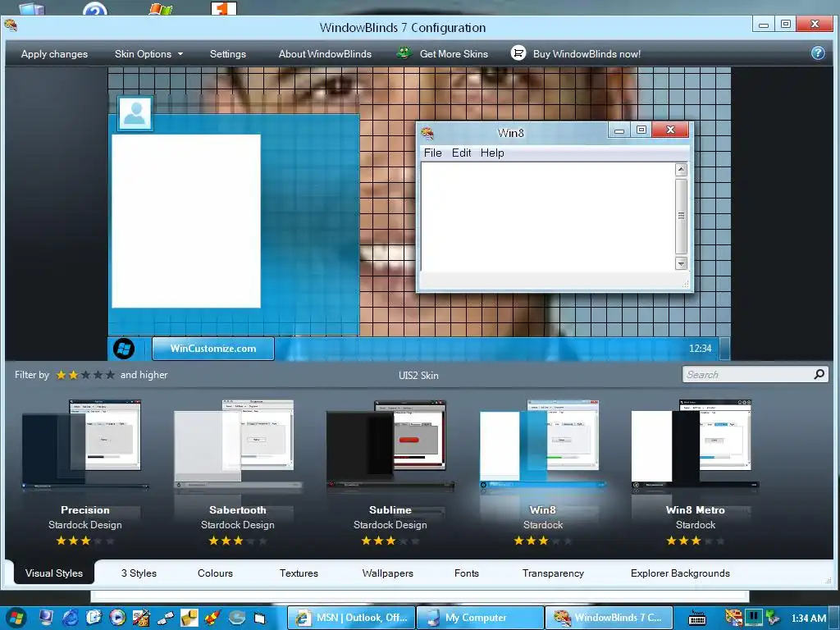Screen dimensions: 840x630
Task: Select the Sabertooth skin thumbnail
Action: 238,444
